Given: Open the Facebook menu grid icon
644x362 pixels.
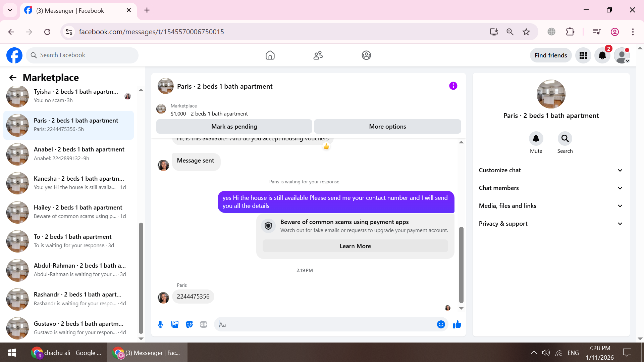Looking at the screenshot, I should (x=583, y=55).
